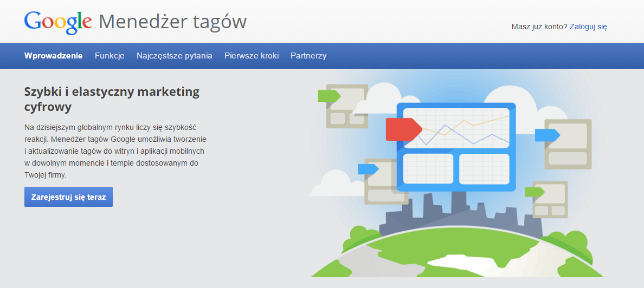This screenshot has width=644, height=288.
Task: Click the Google logo
Action: point(58,23)
